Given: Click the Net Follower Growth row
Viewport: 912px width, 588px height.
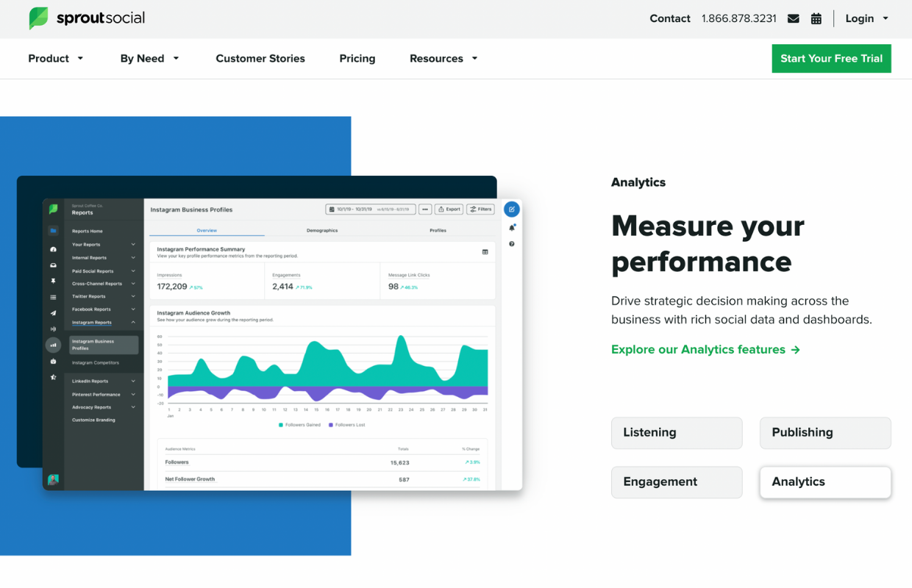Looking at the screenshot, I should tap(323, 479).
